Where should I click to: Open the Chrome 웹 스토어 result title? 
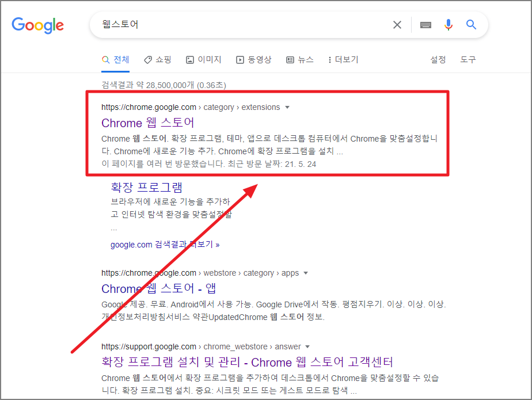click(148, 123)
